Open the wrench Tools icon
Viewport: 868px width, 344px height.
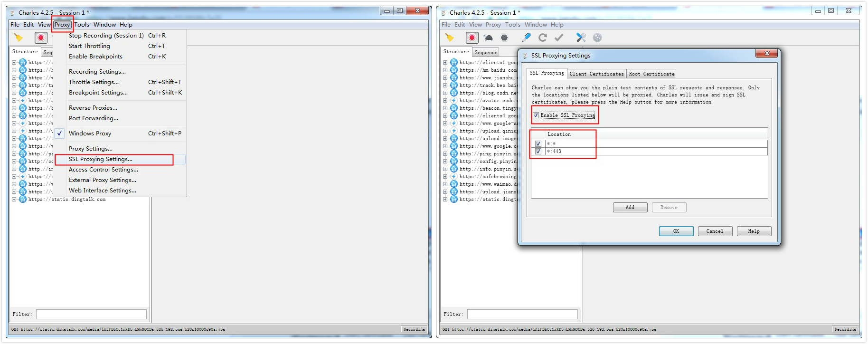tap(581, 38)
